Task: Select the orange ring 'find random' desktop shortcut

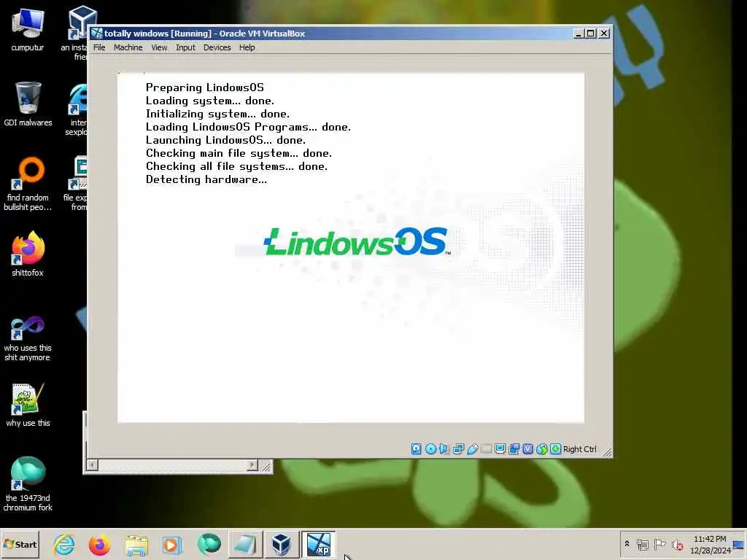Action: coord(28,184)
